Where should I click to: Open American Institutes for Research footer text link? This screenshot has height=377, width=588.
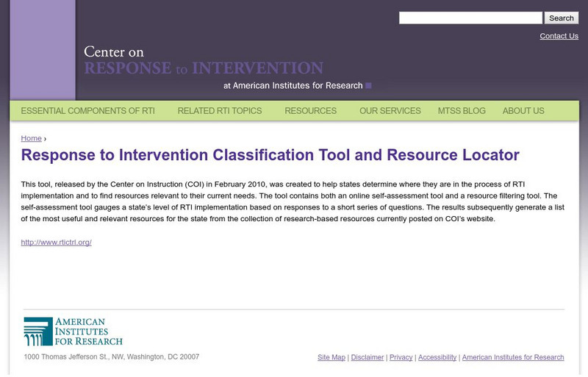[x=513, y=357]
